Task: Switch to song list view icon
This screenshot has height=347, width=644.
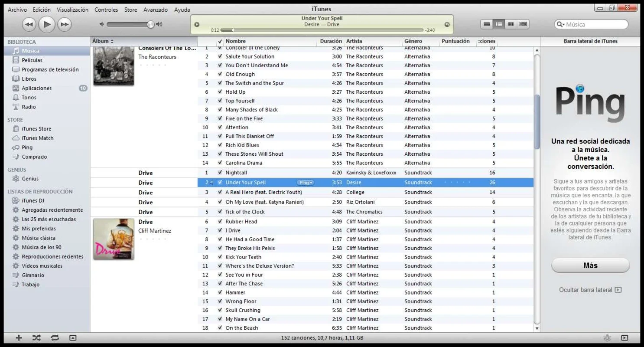Action: coord(487,24)
